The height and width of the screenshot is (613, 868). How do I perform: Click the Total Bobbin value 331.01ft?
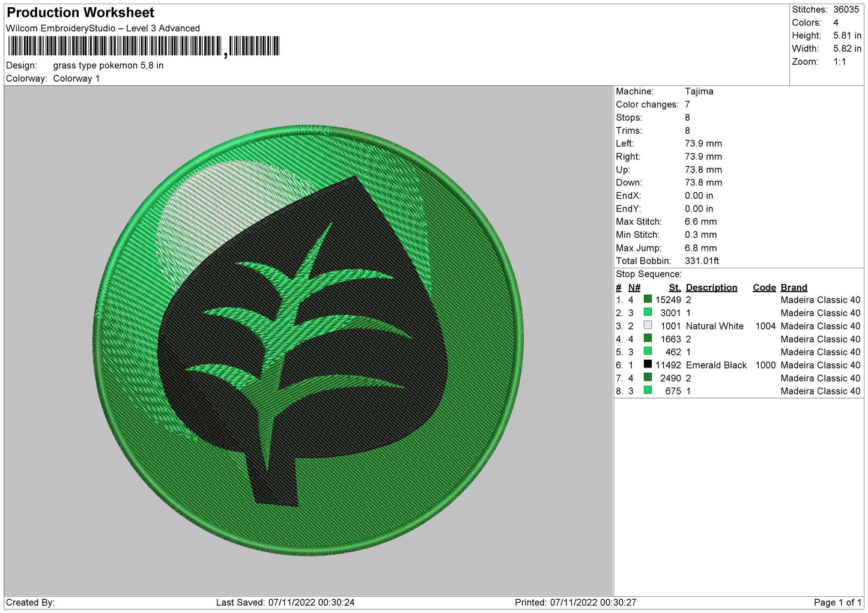tap(702, 261)
